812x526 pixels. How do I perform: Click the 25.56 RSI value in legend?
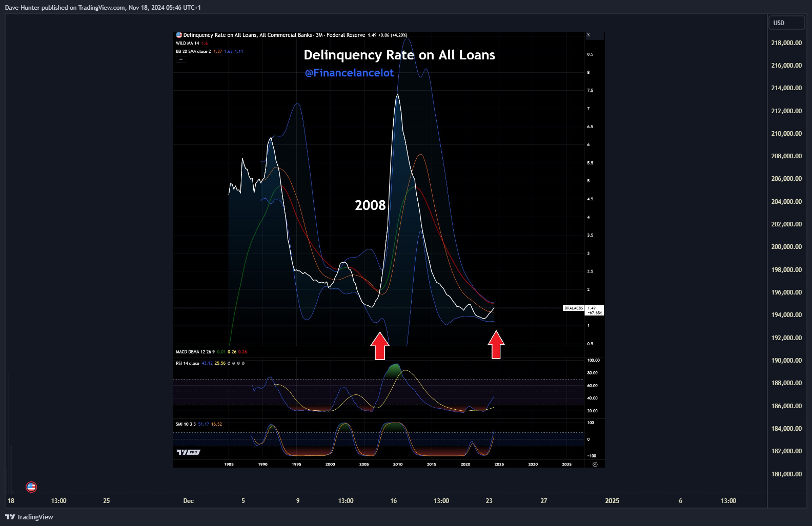click(x=220, y=363)
